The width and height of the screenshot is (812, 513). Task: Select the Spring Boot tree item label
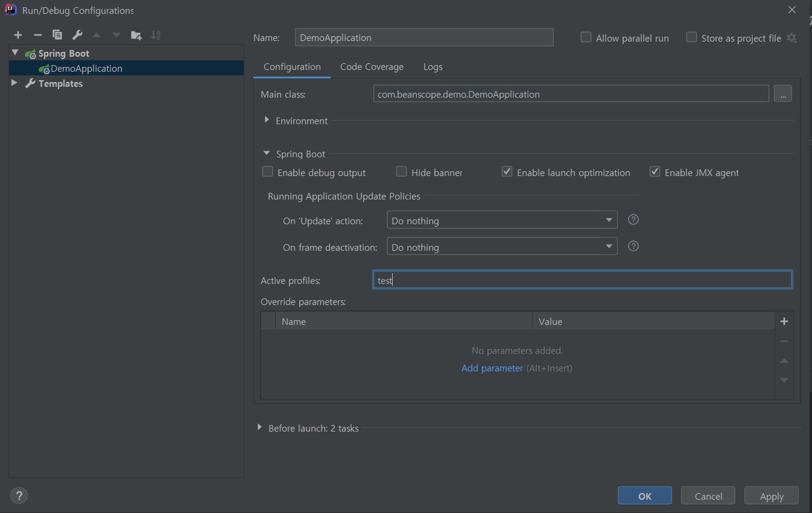pyautogui.click(x=64, y=53)
